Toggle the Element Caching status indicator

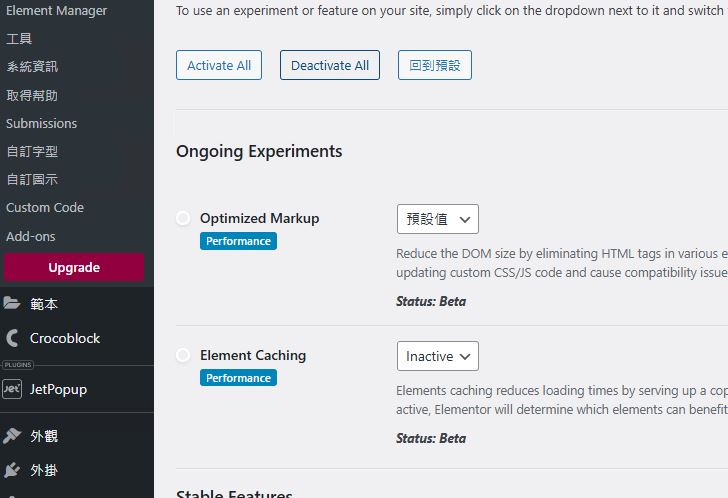(x=183, y=355)
